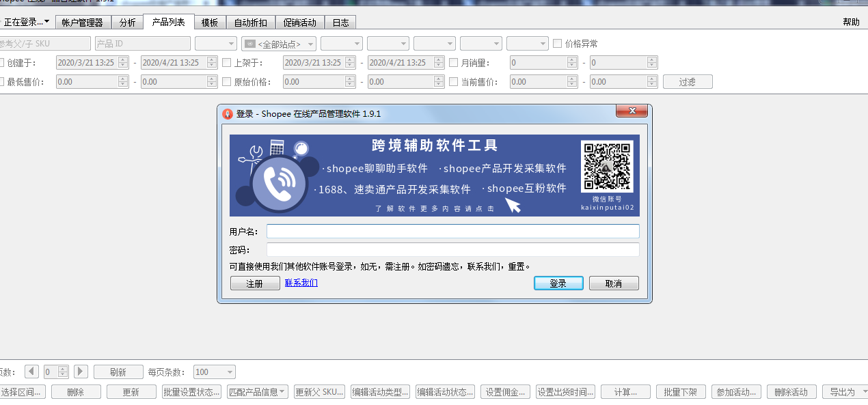Click the QR code image in the banner
This screenshot has height=405, width=868.
click(607, 166)
